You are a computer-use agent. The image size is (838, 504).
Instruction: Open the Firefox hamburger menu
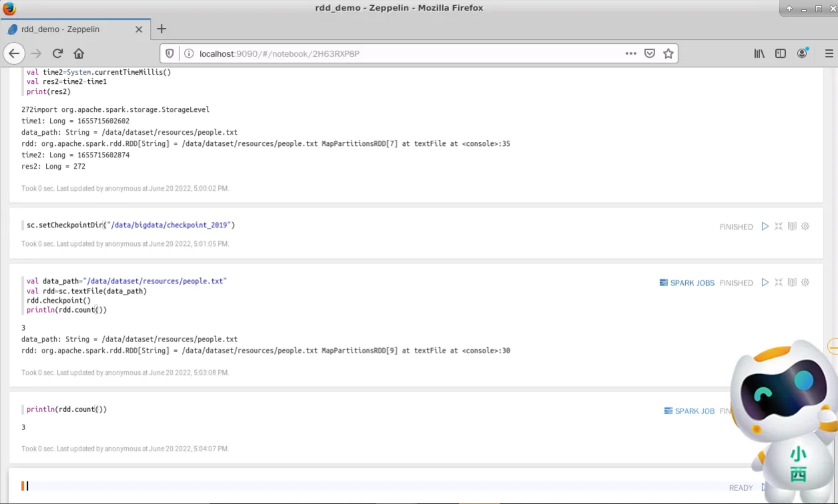click(829, 53)
